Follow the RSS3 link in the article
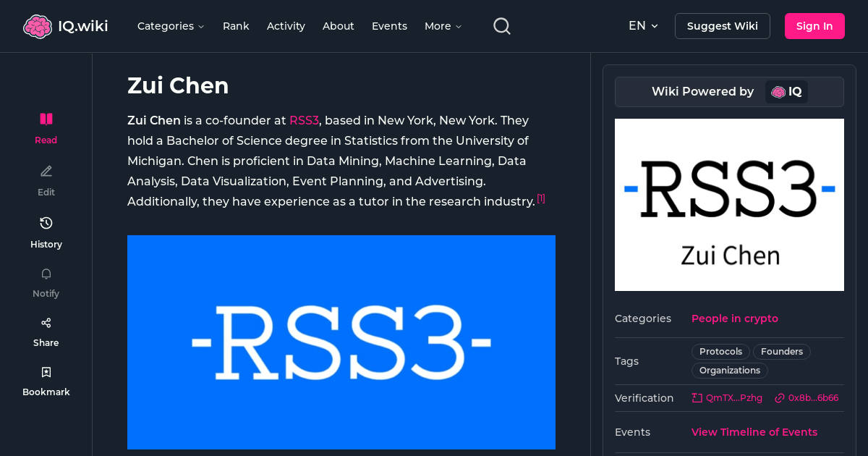 [304, 121]
